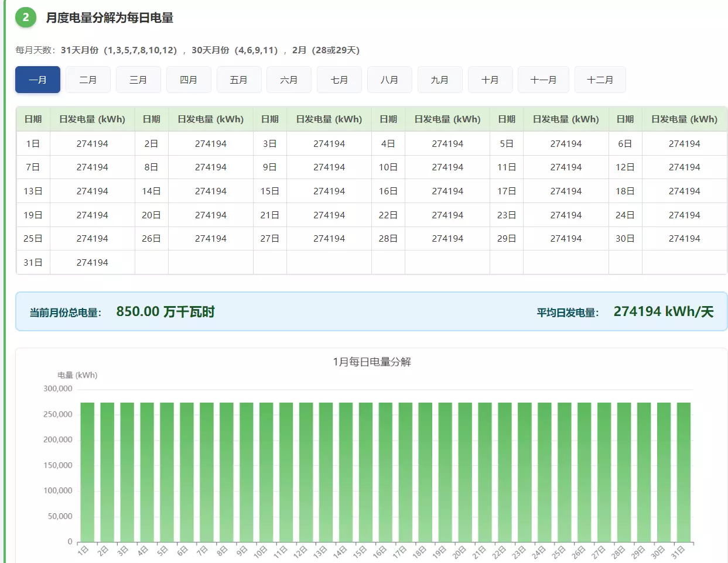
Task: Click the chart title 1月每日电量分解
Action: [x=371, y=362]
